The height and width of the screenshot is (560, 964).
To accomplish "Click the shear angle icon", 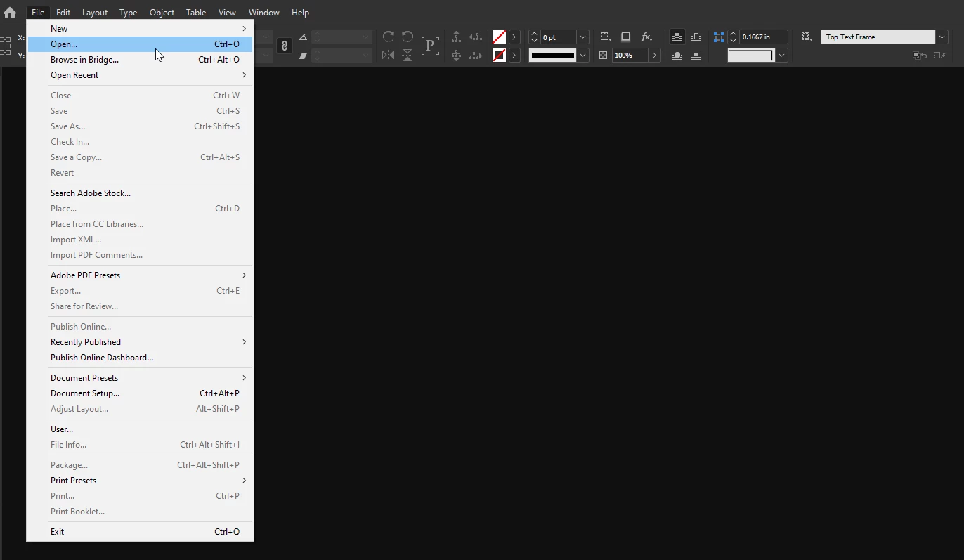I will pos(303,55).
